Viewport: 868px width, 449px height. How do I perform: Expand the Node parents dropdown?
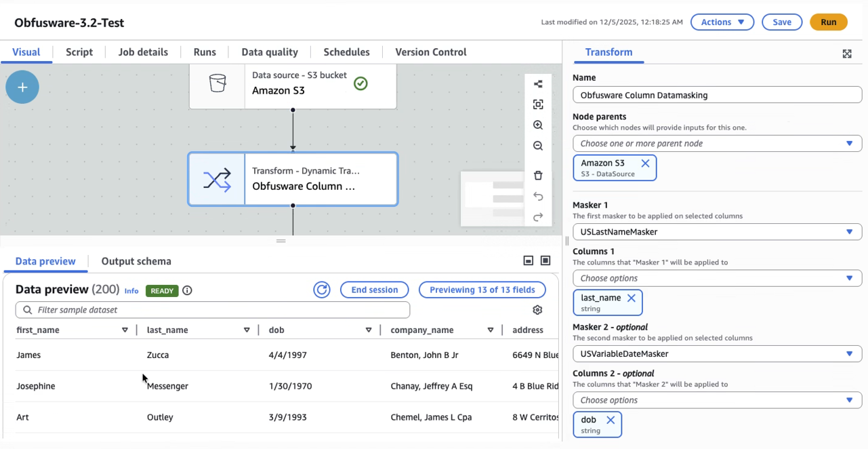(717, 144)
